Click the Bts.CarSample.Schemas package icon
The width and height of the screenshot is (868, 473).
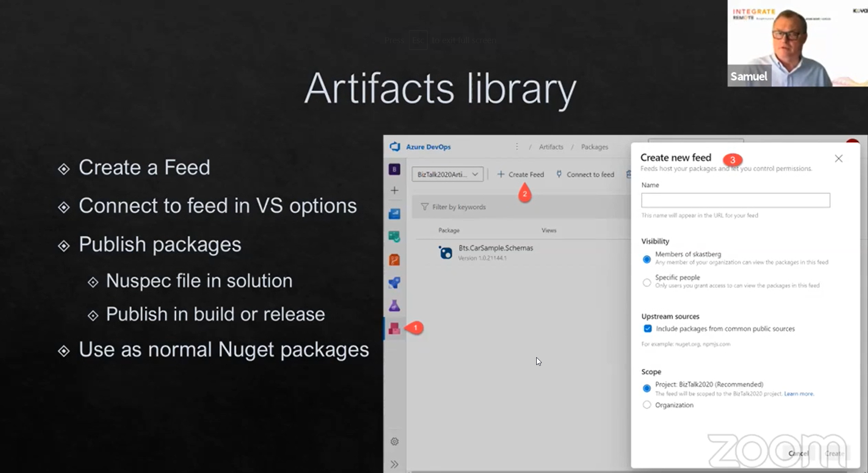445,252
